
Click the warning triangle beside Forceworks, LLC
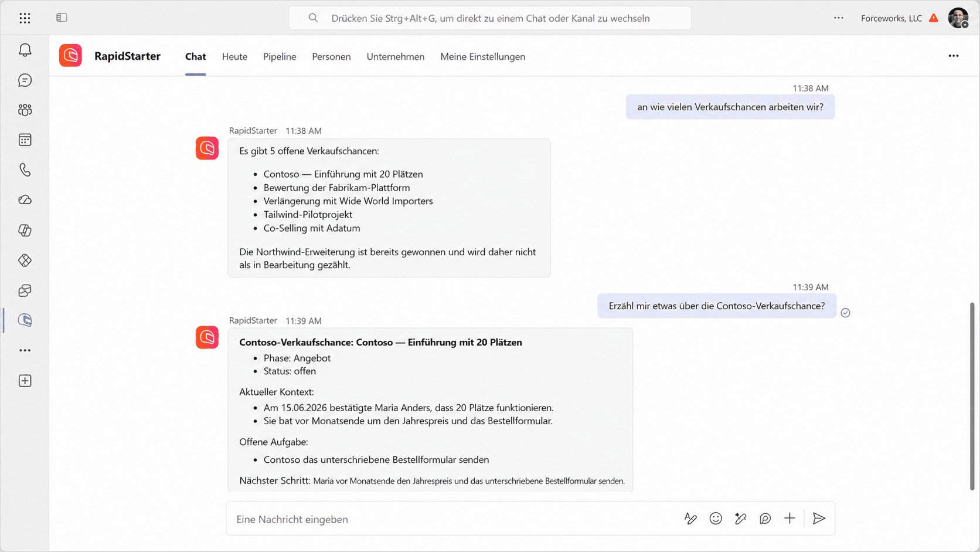click(x=934, y=18)
